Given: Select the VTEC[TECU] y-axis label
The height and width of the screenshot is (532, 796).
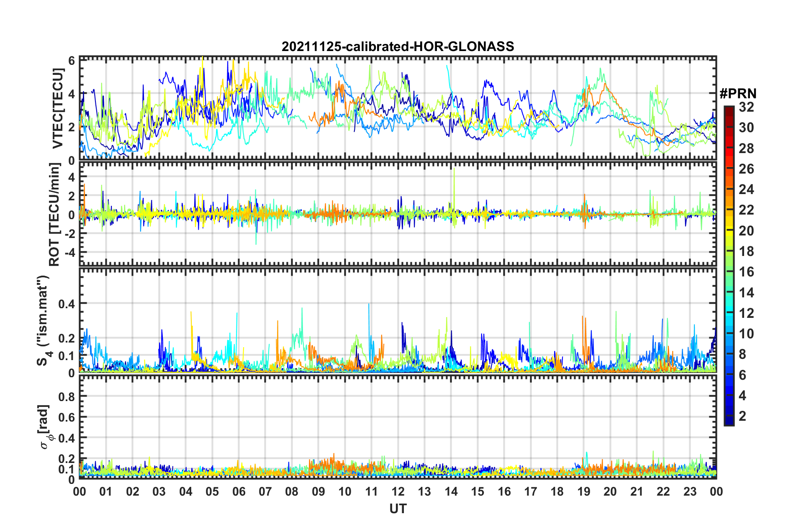Looking at the screenshot, I should pyautogui.click(x=58, y=109).
